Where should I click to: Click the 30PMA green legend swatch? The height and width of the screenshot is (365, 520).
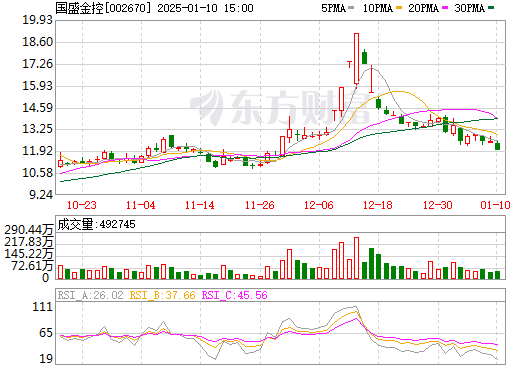tap(491, 8)
